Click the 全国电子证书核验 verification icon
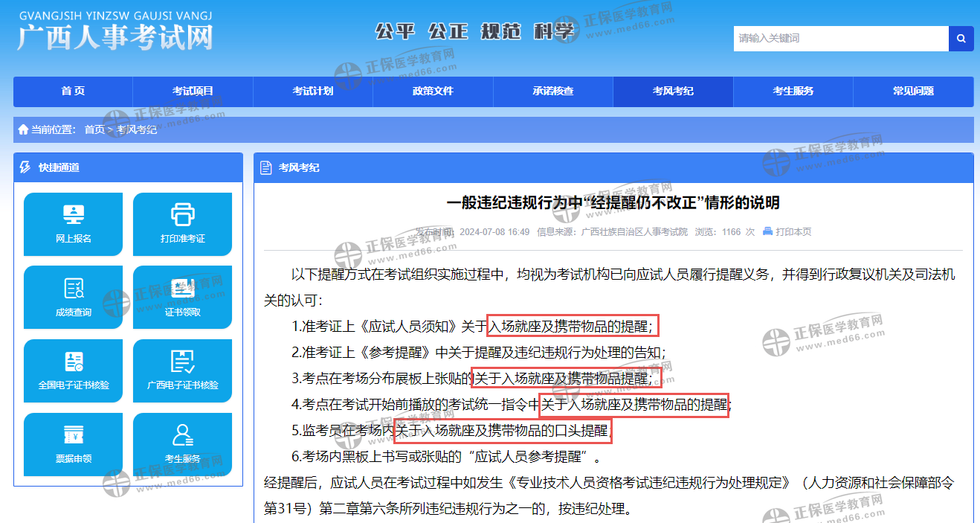980x523 pixels. 73,370
